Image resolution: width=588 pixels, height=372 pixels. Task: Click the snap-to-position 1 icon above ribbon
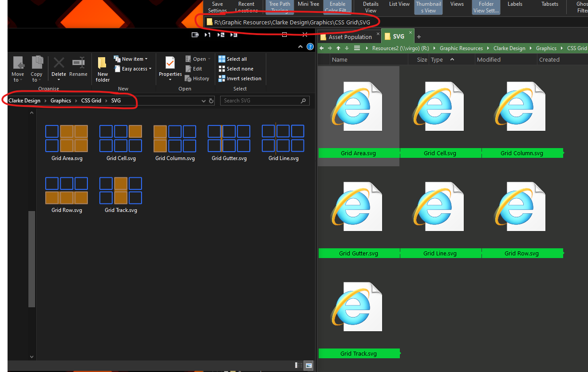tap(207, 35)
